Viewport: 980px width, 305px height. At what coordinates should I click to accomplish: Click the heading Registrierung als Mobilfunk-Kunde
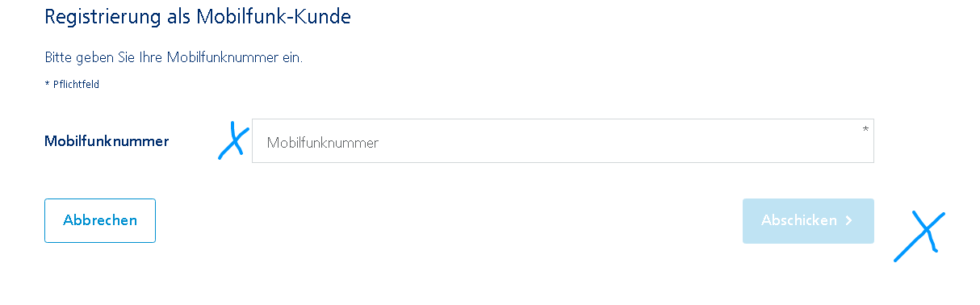(198, 17)
